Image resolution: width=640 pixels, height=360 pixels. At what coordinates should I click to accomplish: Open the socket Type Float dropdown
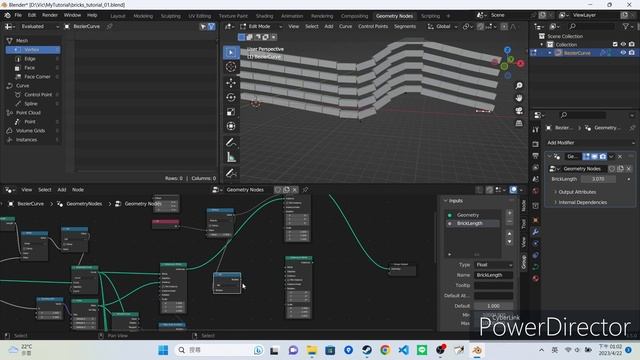click(x=493, y=265)
